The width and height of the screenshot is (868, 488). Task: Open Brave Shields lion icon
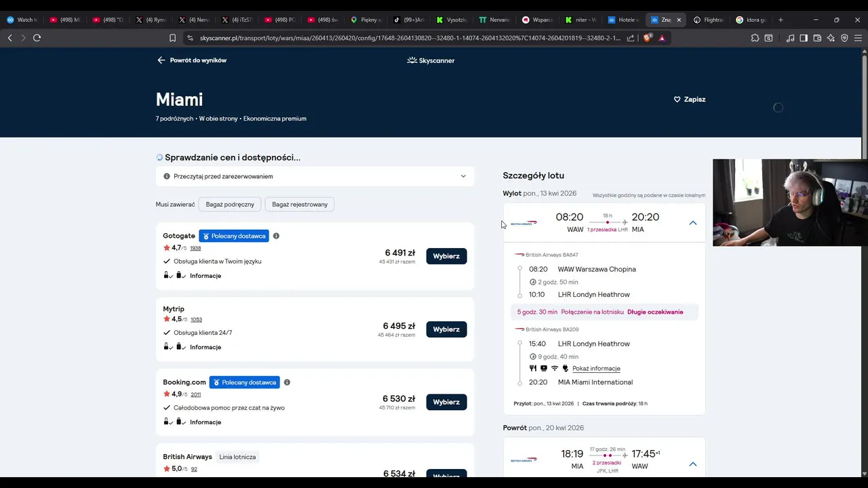647,38
